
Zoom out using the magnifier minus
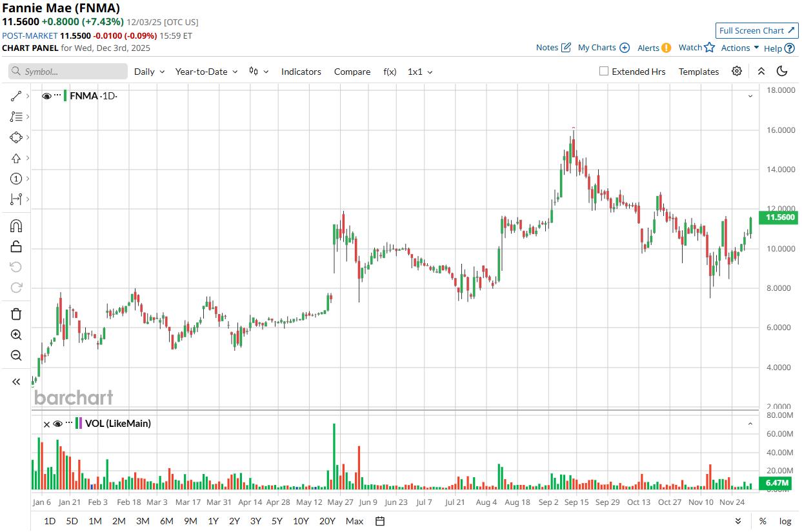[x=16, y=355]
